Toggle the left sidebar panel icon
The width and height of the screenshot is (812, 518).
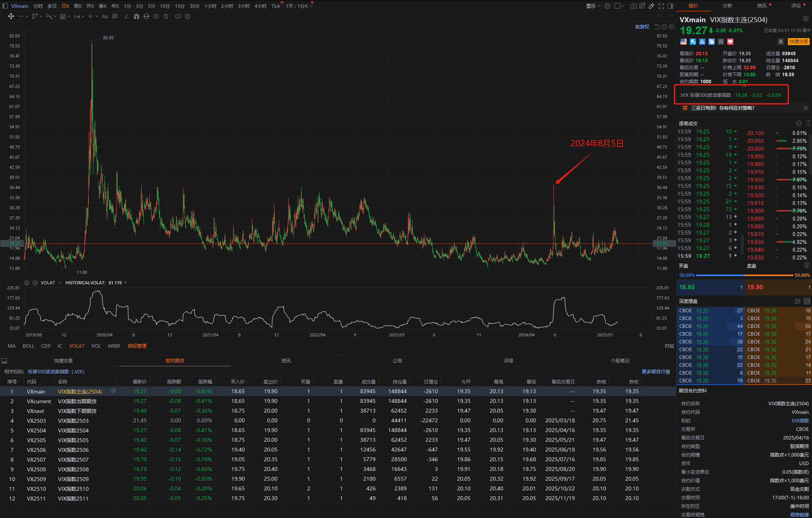click(x=5, y=6)
